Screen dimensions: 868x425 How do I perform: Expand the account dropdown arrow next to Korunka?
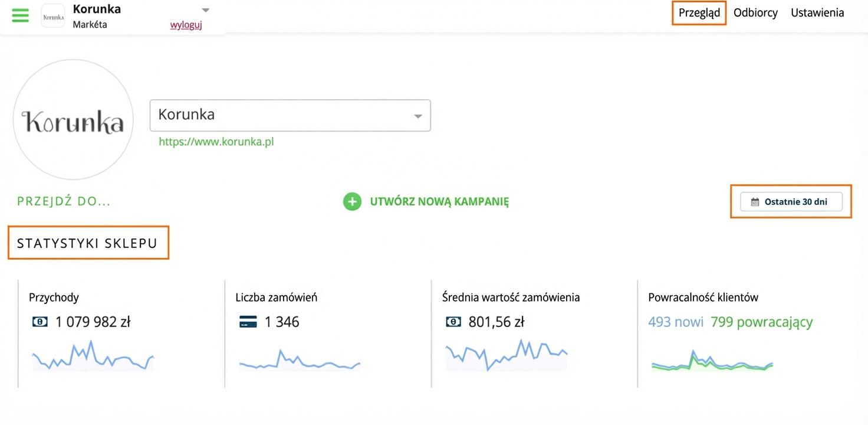[x=205, y=10]
